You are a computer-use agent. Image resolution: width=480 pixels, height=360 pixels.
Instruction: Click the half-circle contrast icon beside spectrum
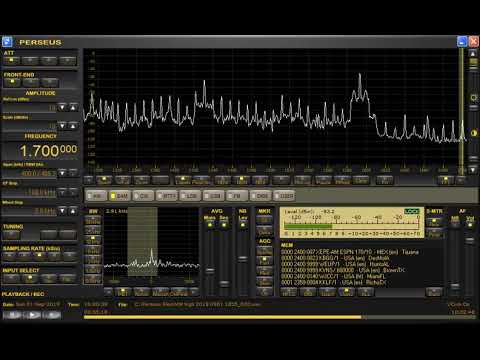[474, 133]
